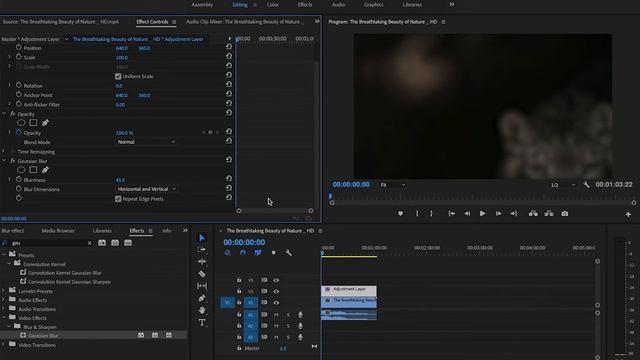Expand the Blurriness parameter

pos(9,179)
